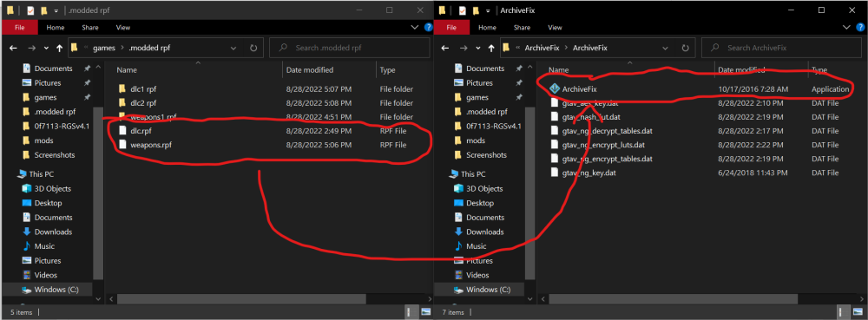
Task: Select gtav_ng_decrypt_tables.dat file name
Action: tap(608, 130)
